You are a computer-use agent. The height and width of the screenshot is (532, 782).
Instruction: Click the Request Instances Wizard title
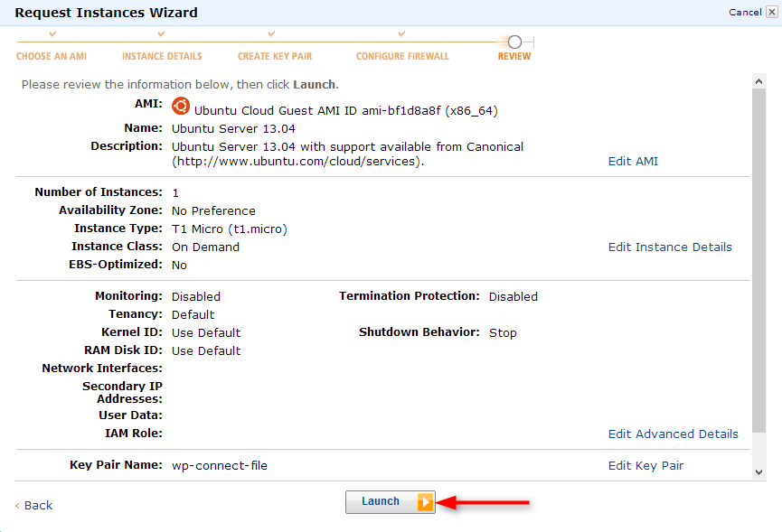coord(107,13)
